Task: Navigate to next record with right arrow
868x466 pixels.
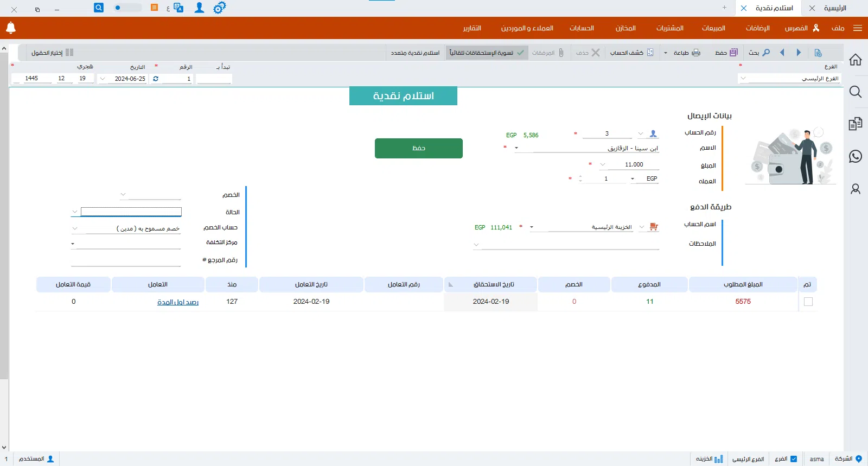Action: [799, 53]
